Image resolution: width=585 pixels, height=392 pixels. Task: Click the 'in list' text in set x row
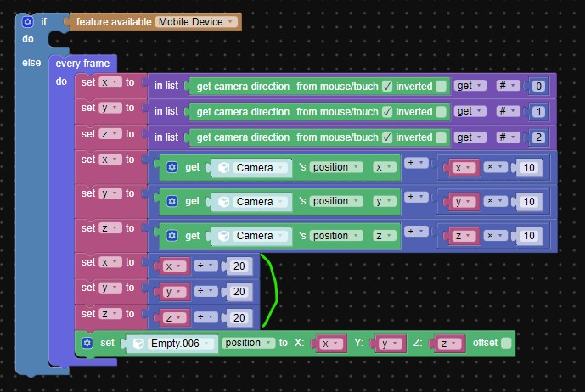tap(166, 86)
